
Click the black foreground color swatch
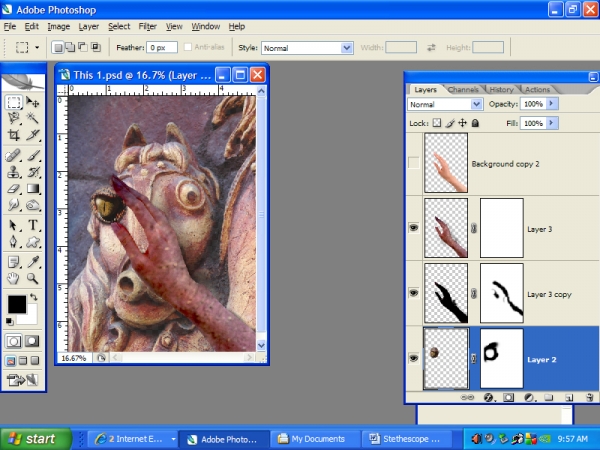(x=17, y=304)
